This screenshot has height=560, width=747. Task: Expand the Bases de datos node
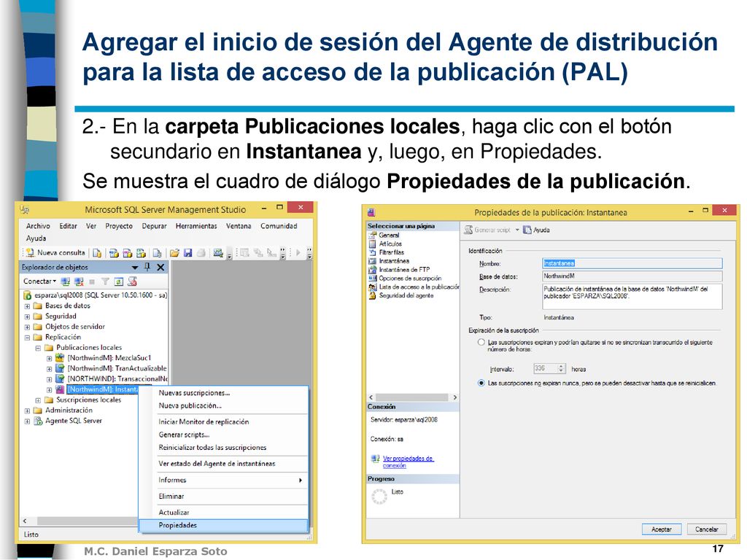tap(27, 306)
